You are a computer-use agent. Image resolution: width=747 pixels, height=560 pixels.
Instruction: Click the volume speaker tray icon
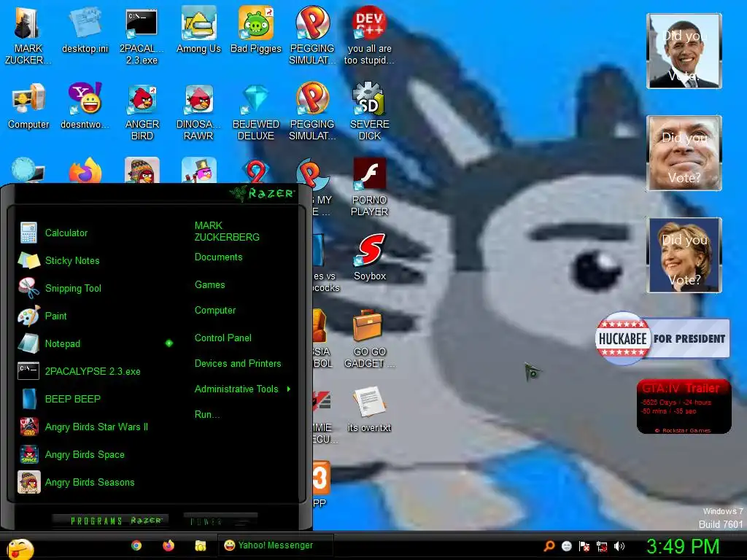click(x=619, y=545)
